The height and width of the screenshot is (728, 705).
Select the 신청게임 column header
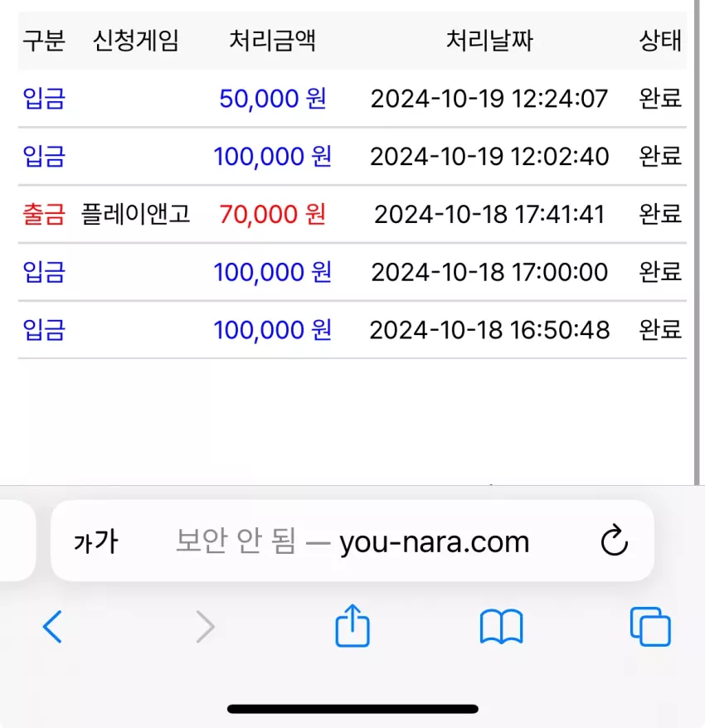(136, 41)
